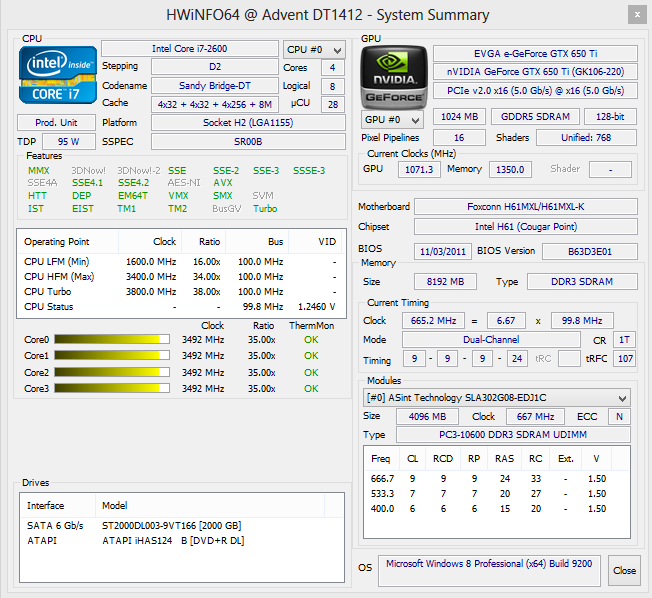Click the nVIDIA GeForce GTX 650 Ti (GK106-220) field
This screenshot has width=652, height=598.
coord(536,72)
